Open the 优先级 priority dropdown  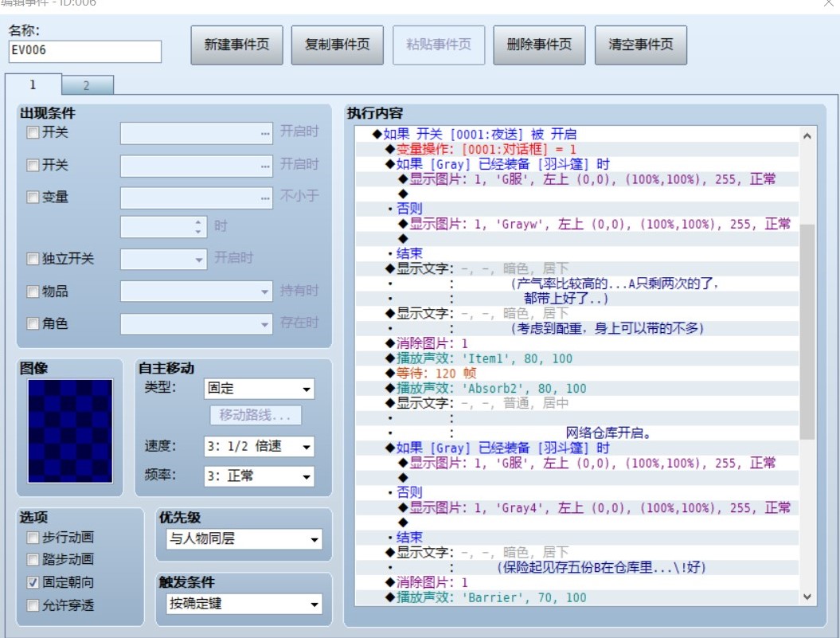tap(244, 538)
